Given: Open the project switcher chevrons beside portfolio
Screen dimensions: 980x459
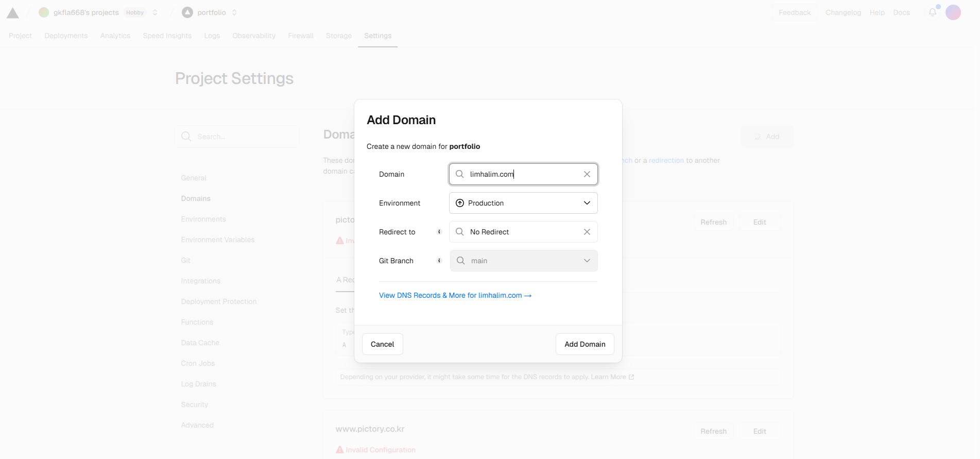Looking at the screenshot, I should point(234,12).
